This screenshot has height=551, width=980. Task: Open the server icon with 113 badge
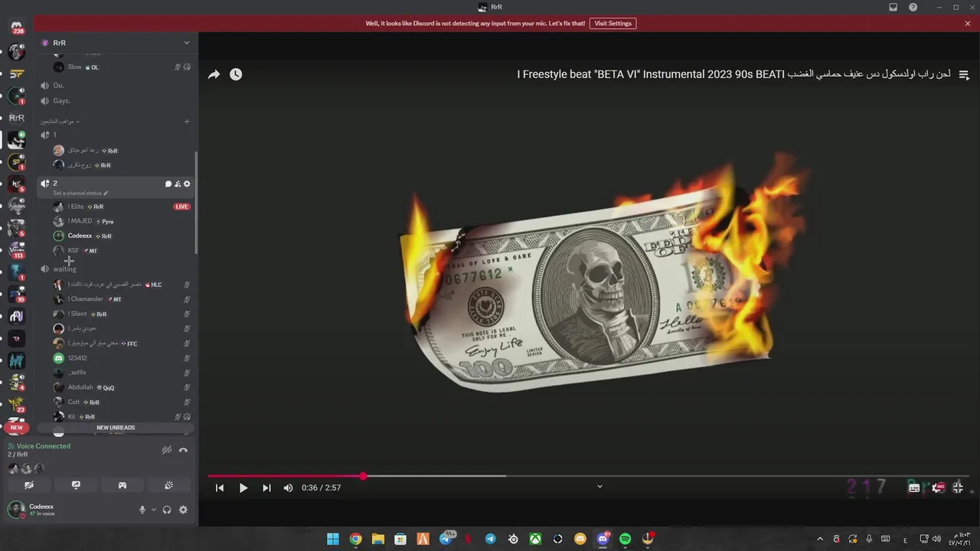coord(17,249)
